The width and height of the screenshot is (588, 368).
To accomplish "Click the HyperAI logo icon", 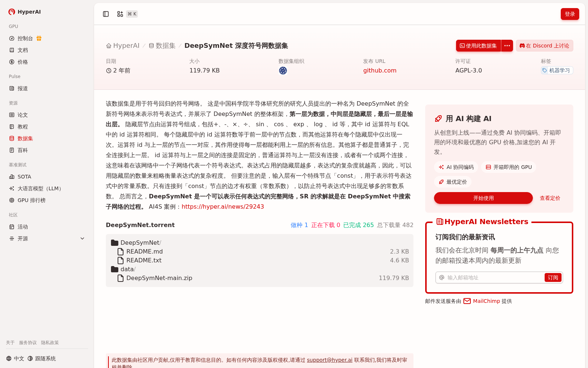I will pos(12,12).
